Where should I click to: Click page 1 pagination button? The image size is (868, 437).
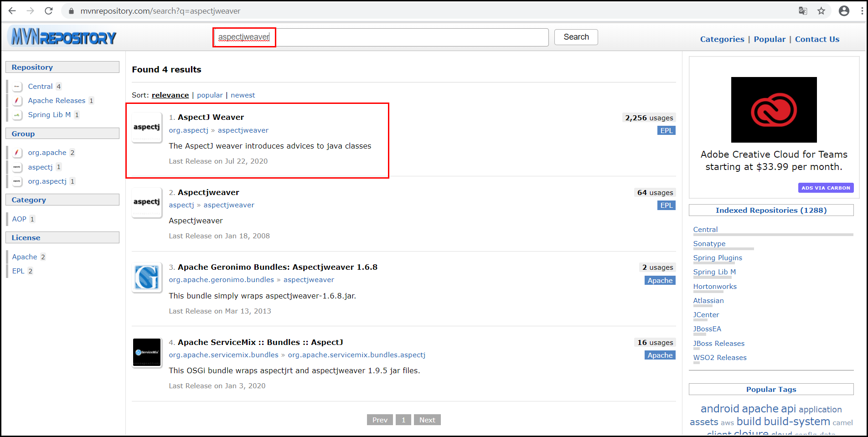[403, 420]
